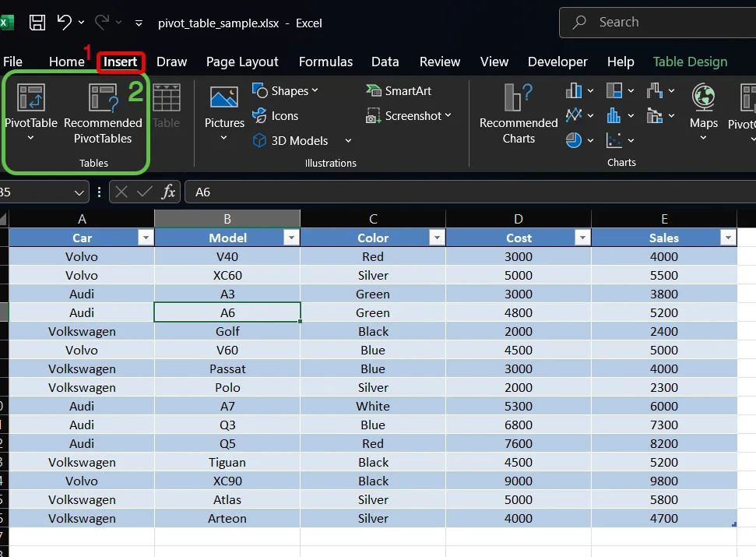Open the Undo history dropdown arrow
Viewport: 756px width, 557px height.
(x=82, y=22)
